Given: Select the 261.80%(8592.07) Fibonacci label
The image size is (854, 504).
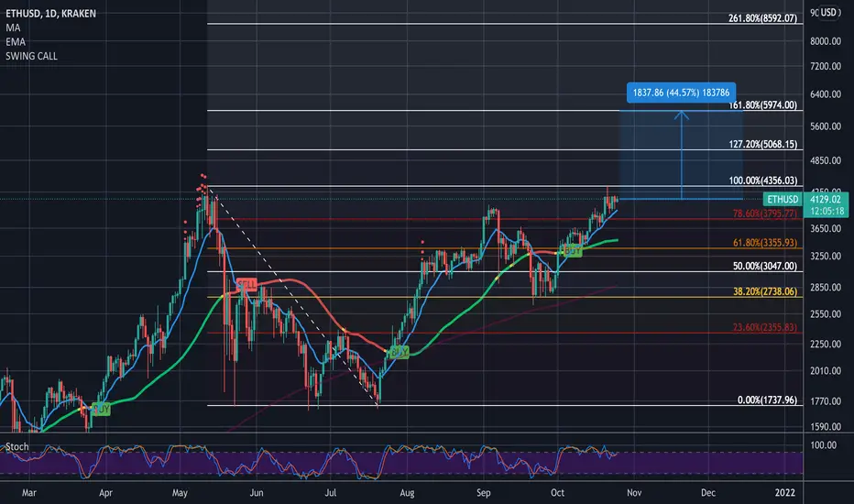Looking at the screenshot, I should click(x=762, y=18).
